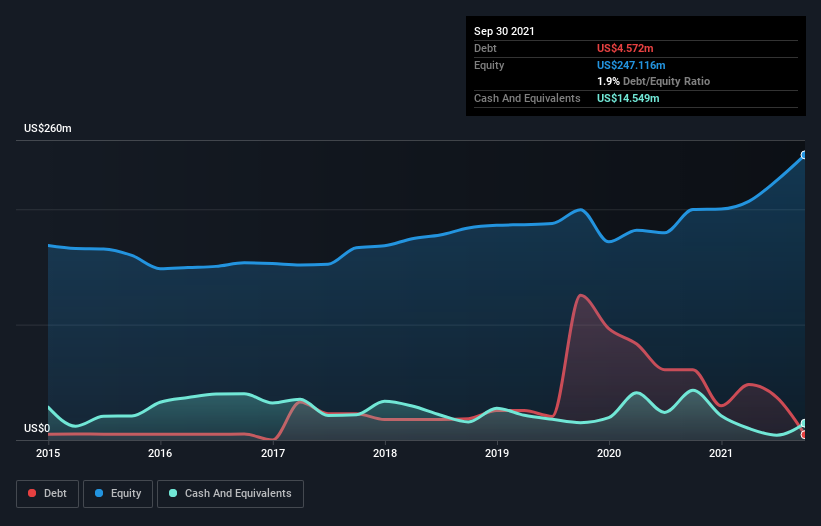Click Cash And Equivalents label in tooltip
The height and width of the screenshot is (526, 821).
527,98
